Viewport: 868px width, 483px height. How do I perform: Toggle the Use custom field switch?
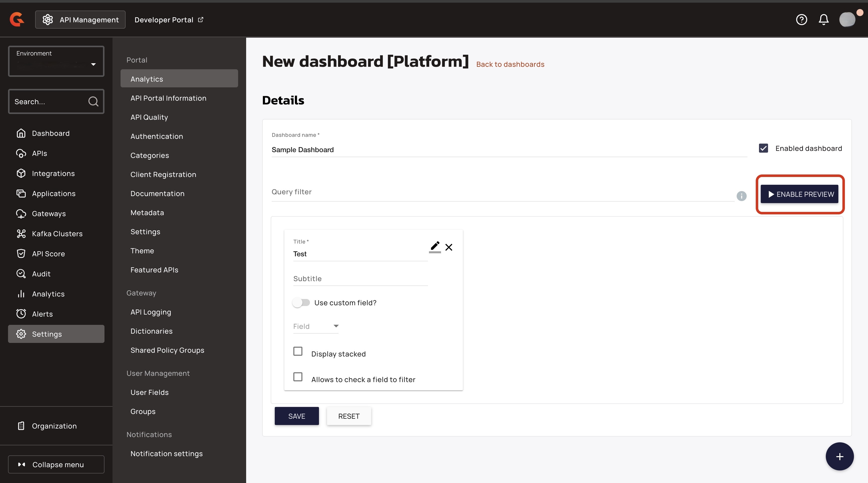point(301,303)
